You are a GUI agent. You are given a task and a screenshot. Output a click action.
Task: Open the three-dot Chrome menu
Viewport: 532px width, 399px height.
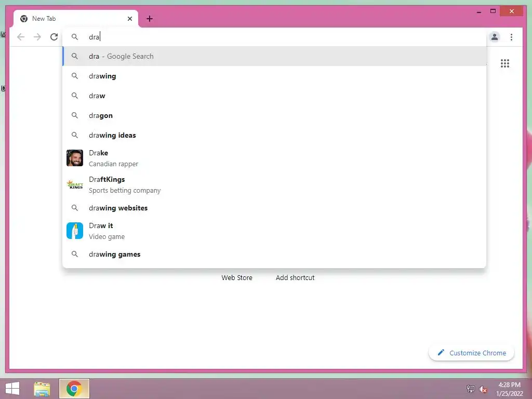(x=511, y=37)
